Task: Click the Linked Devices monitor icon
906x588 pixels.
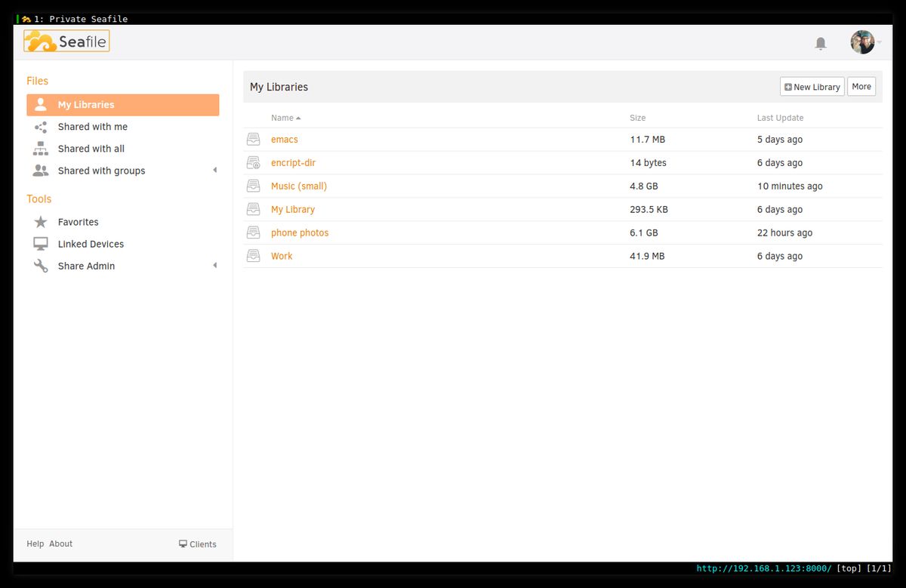Action: 41,244
